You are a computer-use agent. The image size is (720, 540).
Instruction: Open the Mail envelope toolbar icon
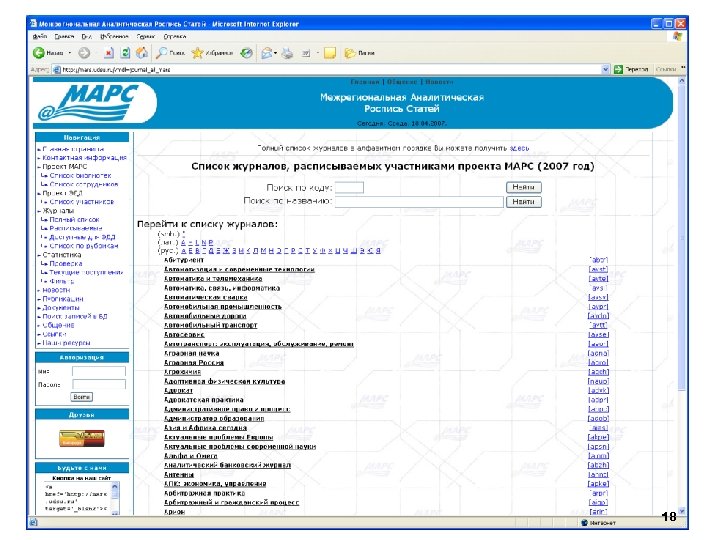[266, 53]
